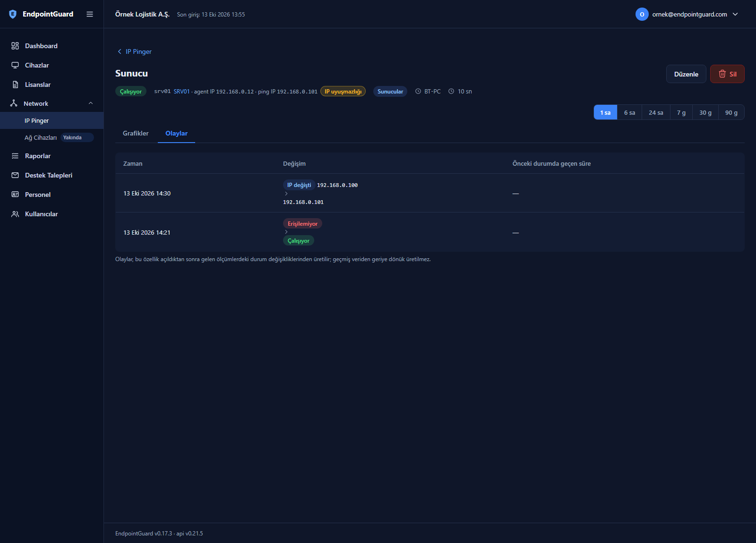756x543 pixels.
Task: Toggle the hamburger sidebar menu
Action: pyautogui.click(x=90, y=14)
